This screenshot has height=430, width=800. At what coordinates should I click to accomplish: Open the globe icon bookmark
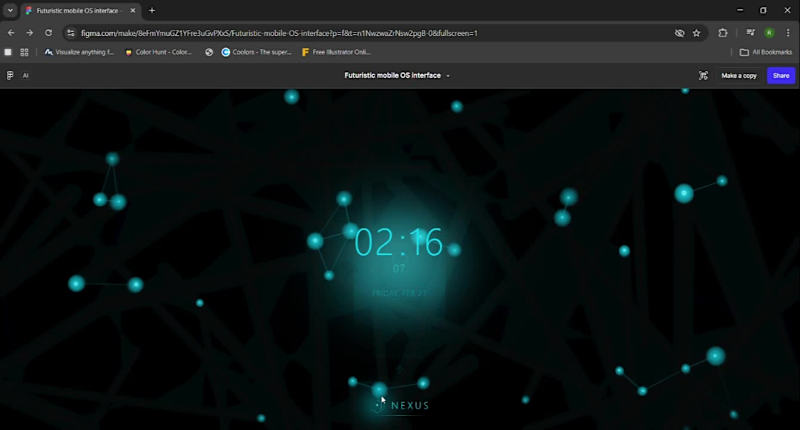click(209, 52)
